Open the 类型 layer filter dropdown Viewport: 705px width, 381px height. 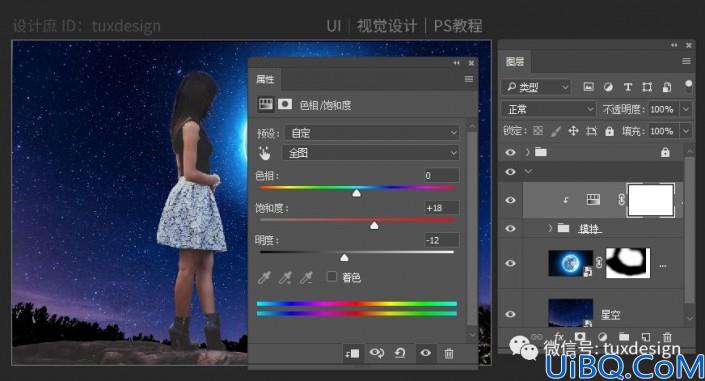click(536, 87)
